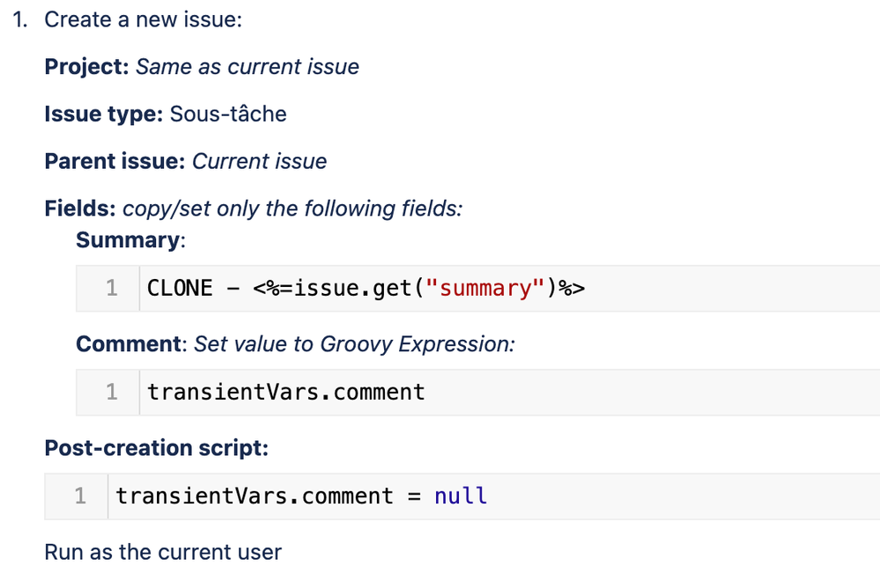Click the bold "Fields:" label

tap(80, 209)
